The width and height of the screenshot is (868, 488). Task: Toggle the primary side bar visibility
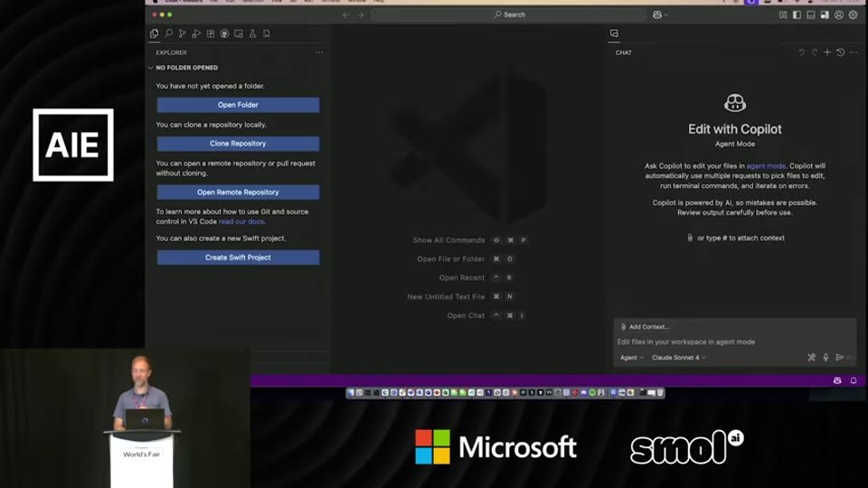[797, 15]
